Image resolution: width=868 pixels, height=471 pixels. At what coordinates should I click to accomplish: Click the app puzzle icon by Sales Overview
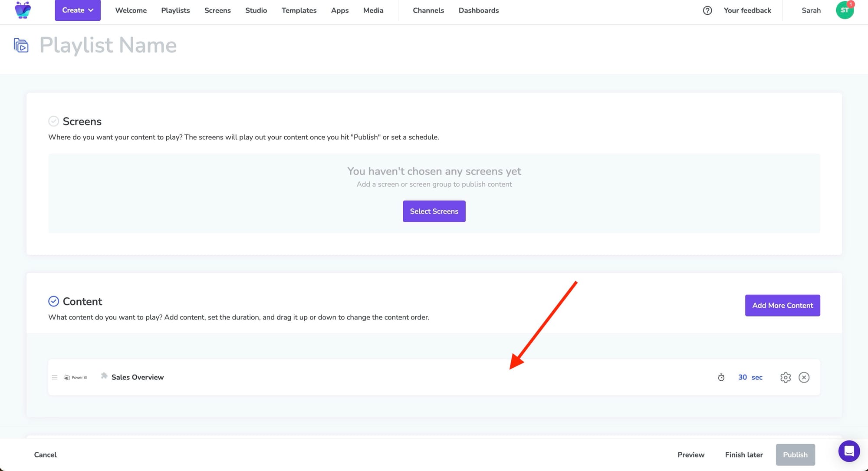coord(104,375)
